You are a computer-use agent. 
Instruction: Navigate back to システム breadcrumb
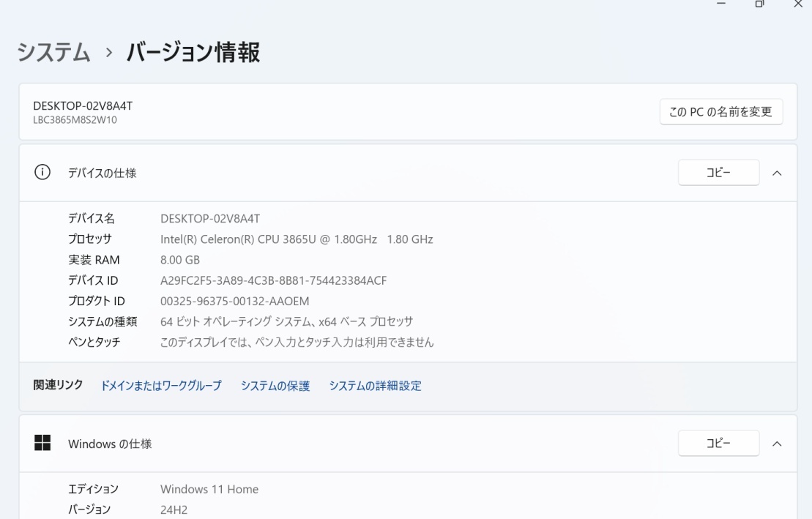54,52
